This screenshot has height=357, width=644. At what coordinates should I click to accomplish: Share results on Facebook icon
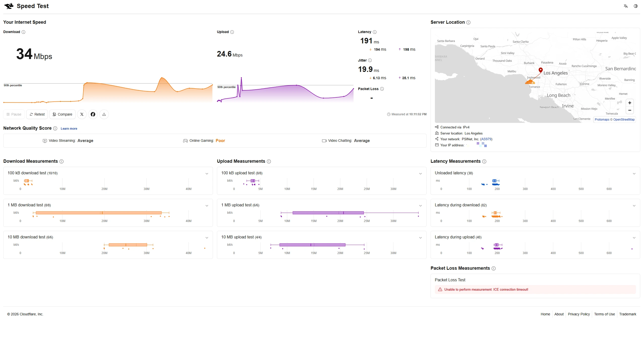(x=93, y=114)
